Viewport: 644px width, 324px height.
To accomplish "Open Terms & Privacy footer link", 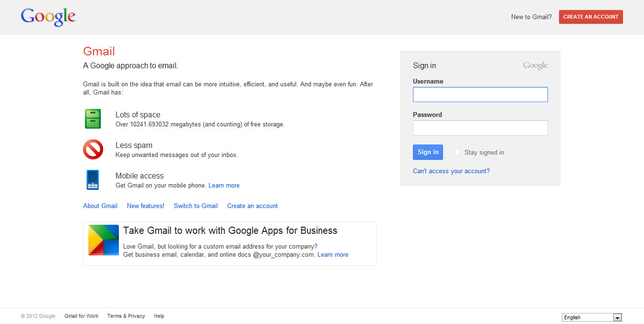I will tap(126, 316).
